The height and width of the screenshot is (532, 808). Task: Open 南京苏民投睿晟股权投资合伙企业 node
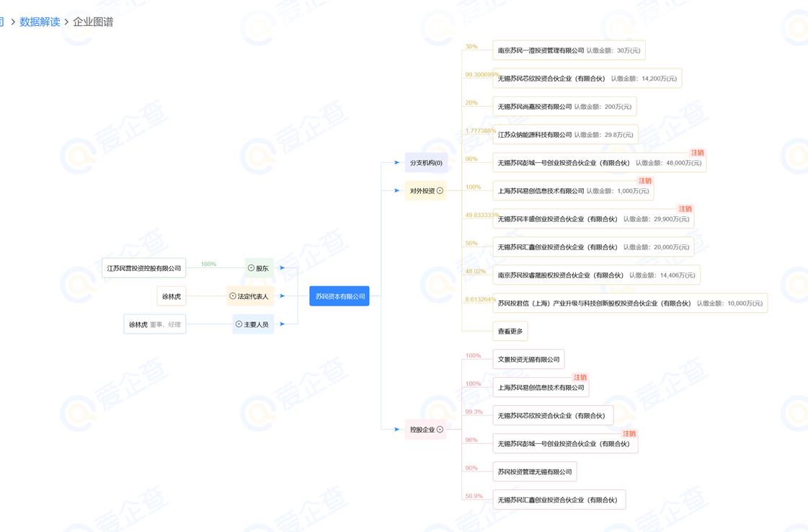click(596, 275)
